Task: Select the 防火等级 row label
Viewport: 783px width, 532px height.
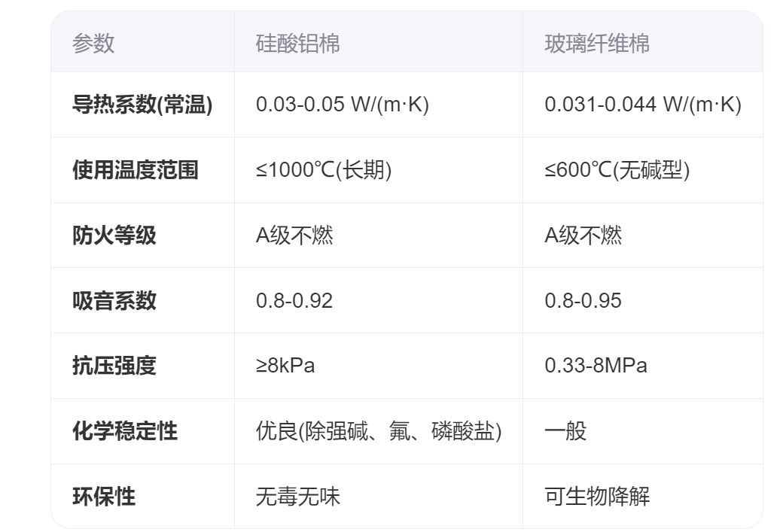Action: point(114,236)
